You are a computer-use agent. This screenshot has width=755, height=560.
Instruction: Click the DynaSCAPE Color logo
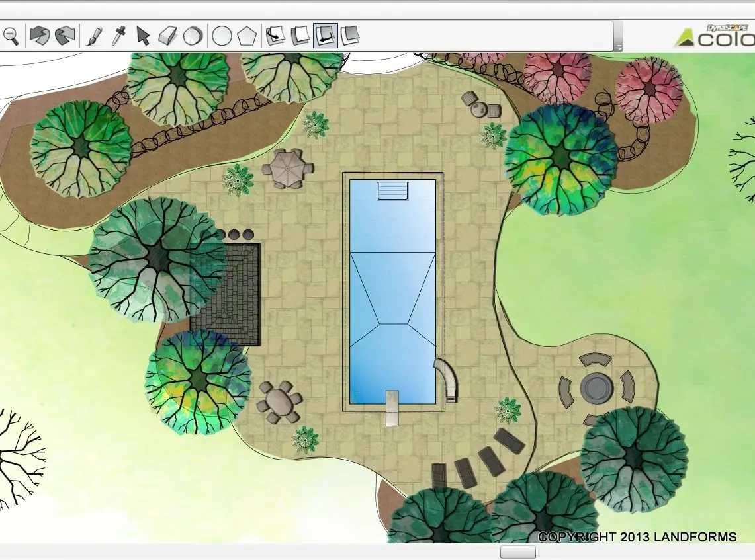point(714,36)
